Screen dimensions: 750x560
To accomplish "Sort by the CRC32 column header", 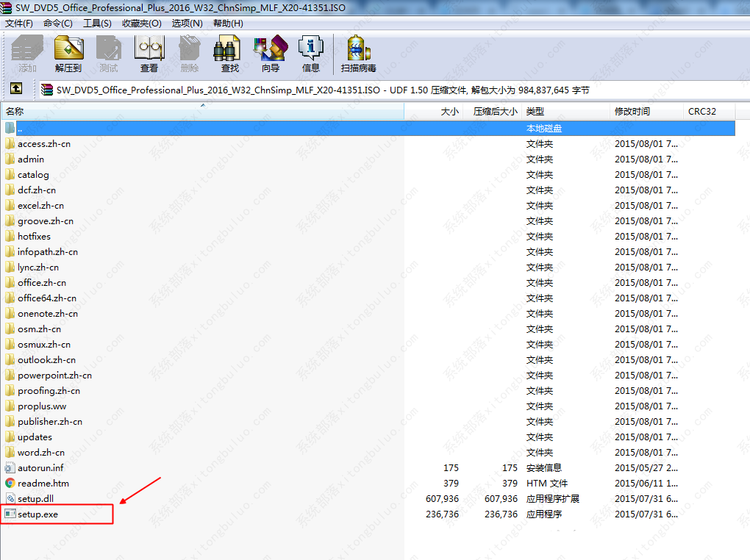I will pyautogui.click(x=710, y=112).
